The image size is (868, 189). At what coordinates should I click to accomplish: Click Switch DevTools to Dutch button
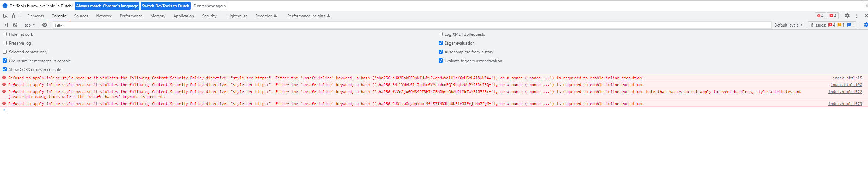(165, 6)
